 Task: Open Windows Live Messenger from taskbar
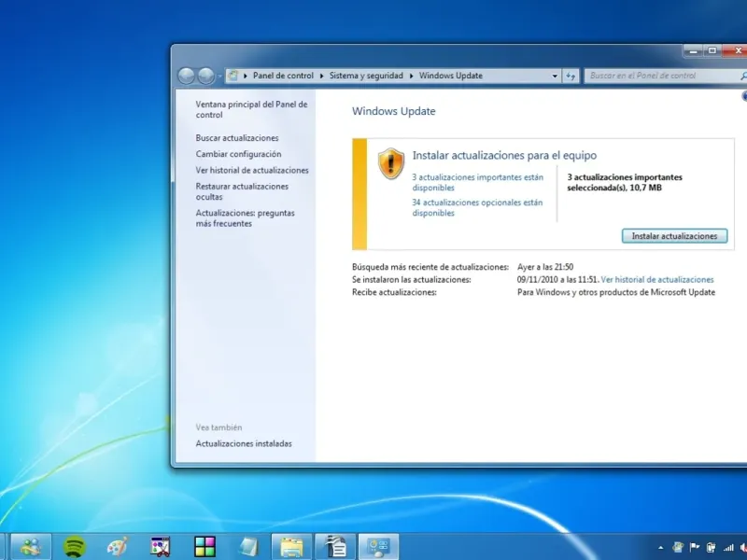click(x=31, y=546)
